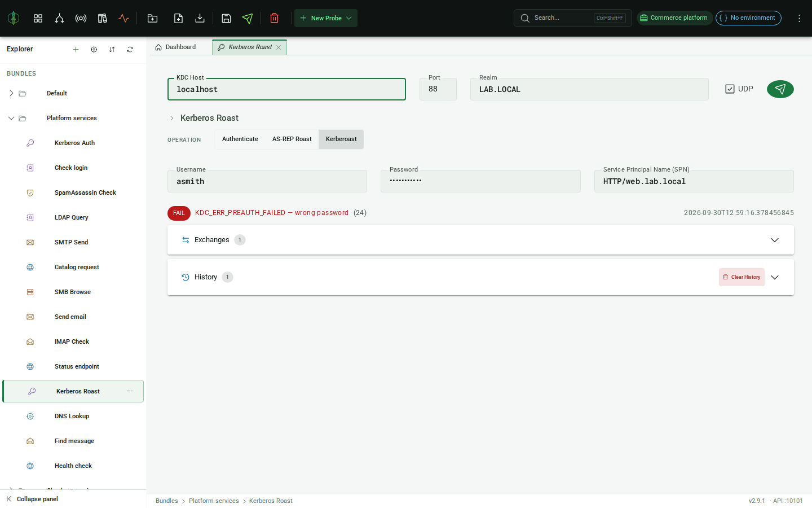Click the save disk icon in the top toolbar
The image size is (812, 508).
coord(226,18)
